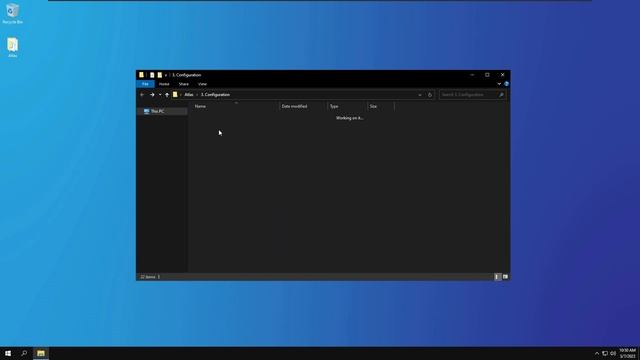Click the File Explorer taskbar button
Screen dimensions: 640x360
point(41,353)
